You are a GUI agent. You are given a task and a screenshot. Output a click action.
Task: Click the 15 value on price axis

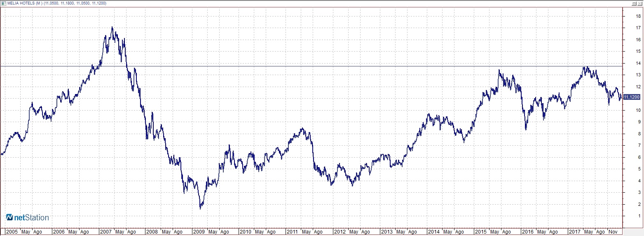tap(637, 52)
